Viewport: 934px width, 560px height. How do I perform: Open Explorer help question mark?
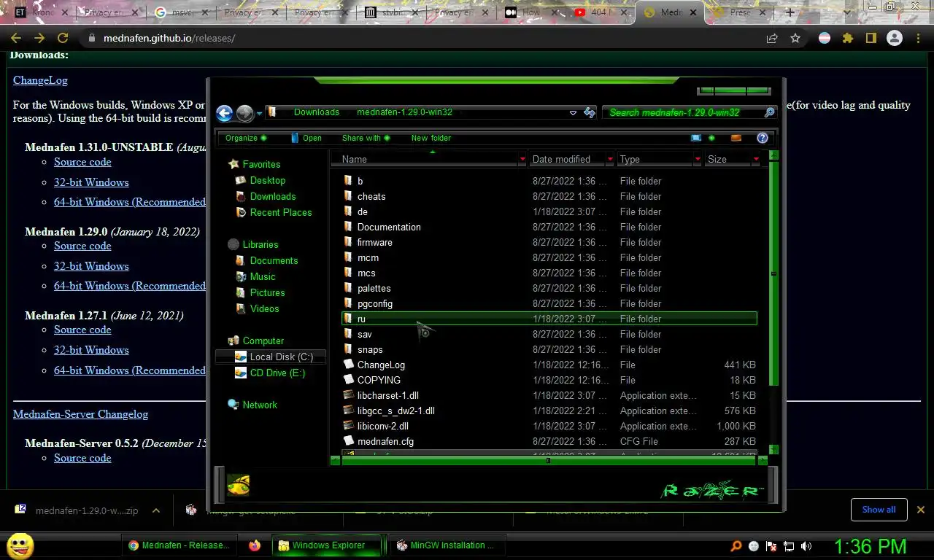pos(763,138)
